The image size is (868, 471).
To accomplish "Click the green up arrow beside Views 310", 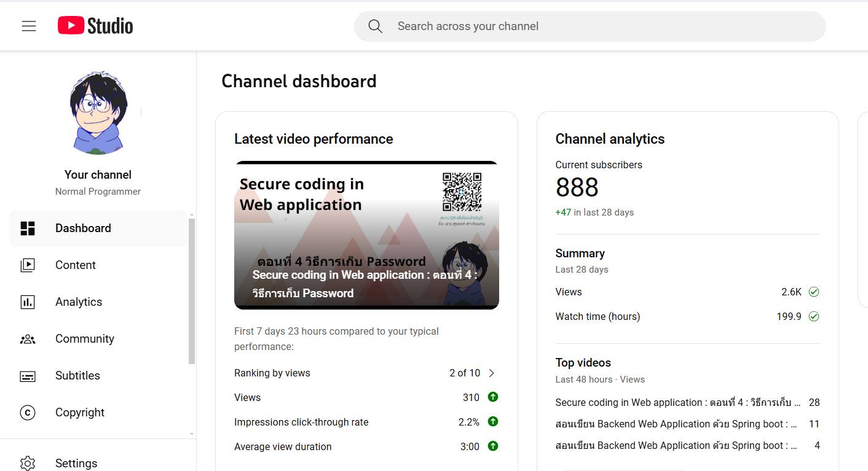I will point(493,397).
